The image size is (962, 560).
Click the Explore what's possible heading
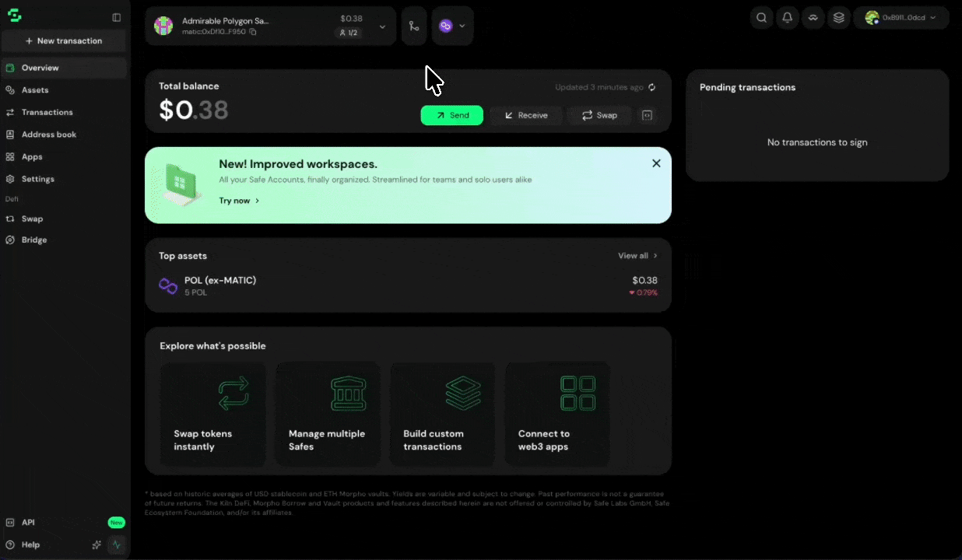[212, 346]
